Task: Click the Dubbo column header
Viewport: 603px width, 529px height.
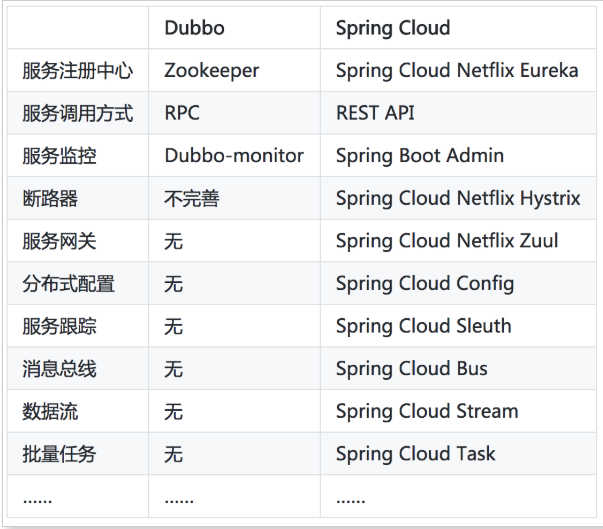Action: [195, 27]
